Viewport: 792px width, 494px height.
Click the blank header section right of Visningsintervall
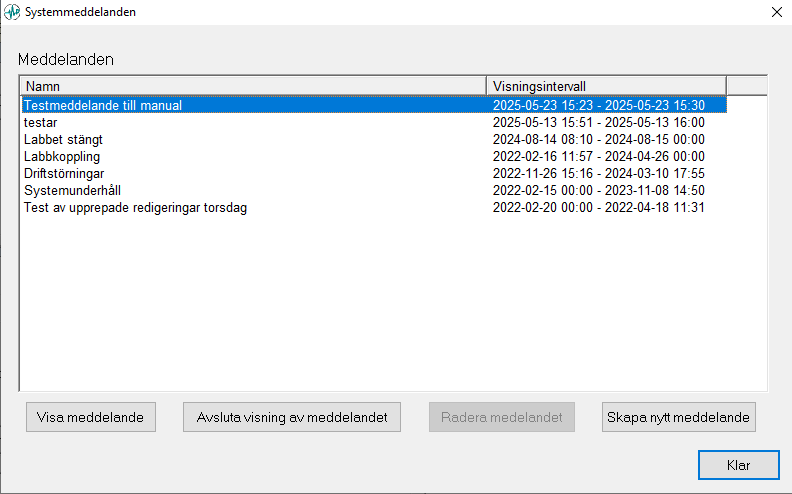[746, 86]
